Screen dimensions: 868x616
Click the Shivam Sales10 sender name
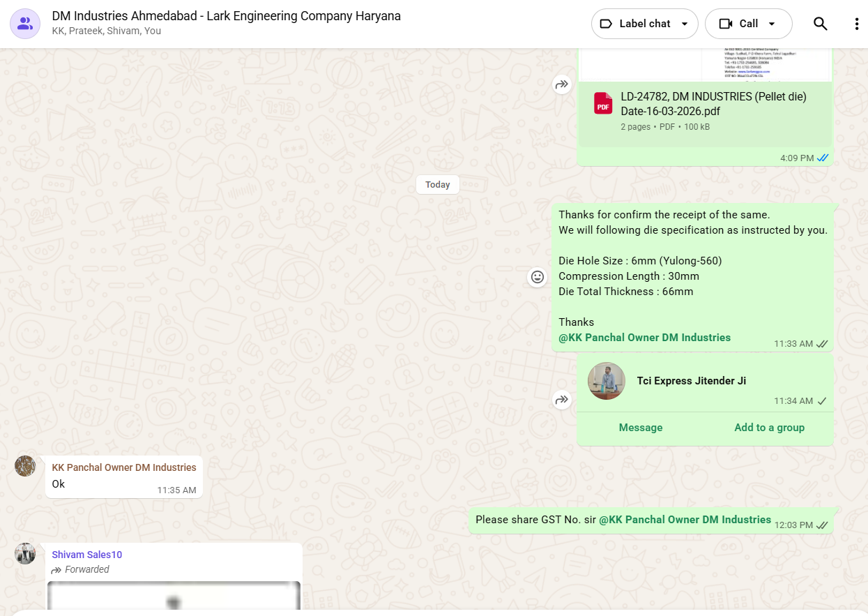click(x=86, y=555)
